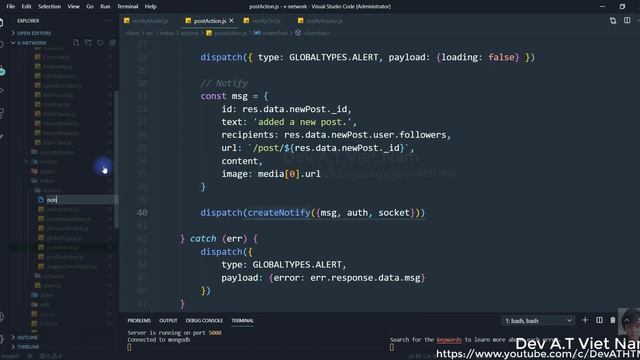Viewport: 640px width, 360px height.
Task: Open the Help menu
Action: click(x=151, y=7)
